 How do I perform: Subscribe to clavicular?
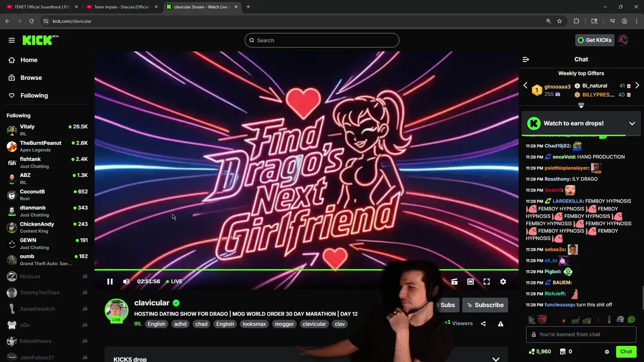tap(485, 305)
